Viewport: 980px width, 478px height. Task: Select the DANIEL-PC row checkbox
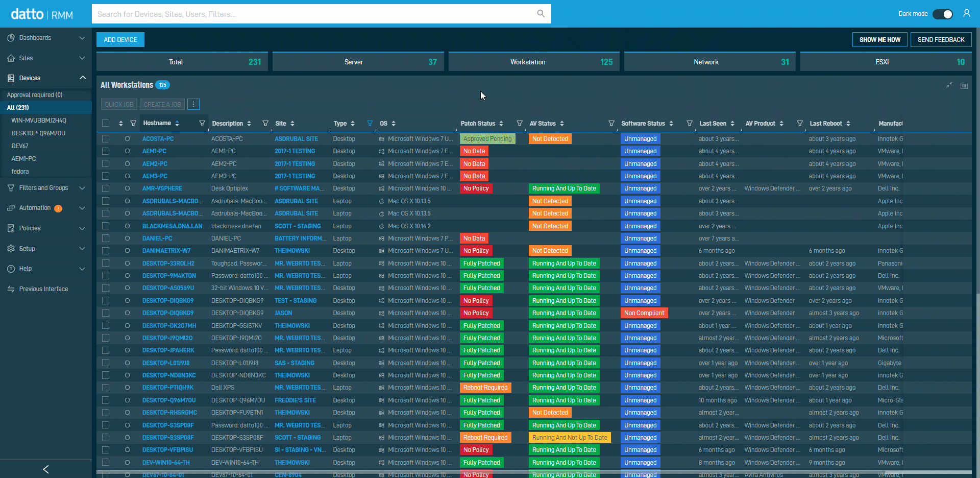click(106, 238)
